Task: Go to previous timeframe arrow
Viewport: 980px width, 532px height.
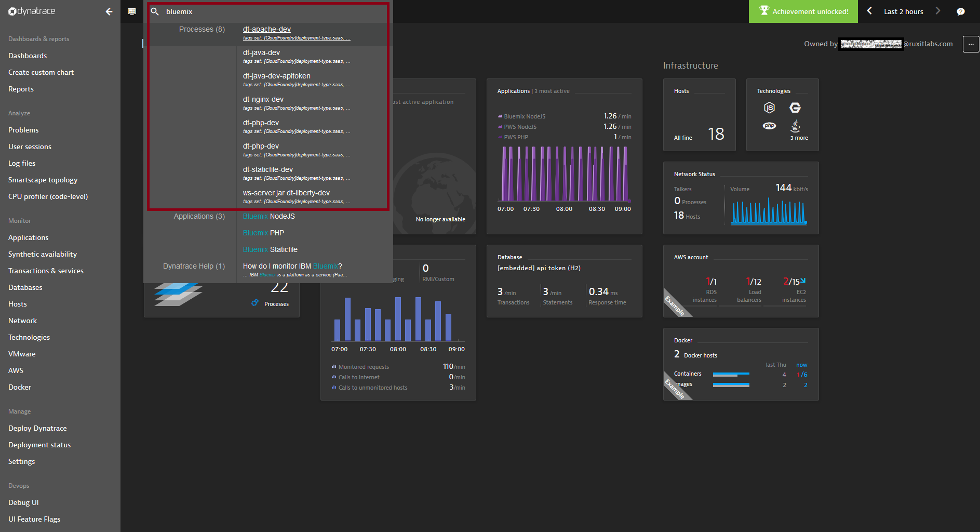Action: tap(869, 11)
